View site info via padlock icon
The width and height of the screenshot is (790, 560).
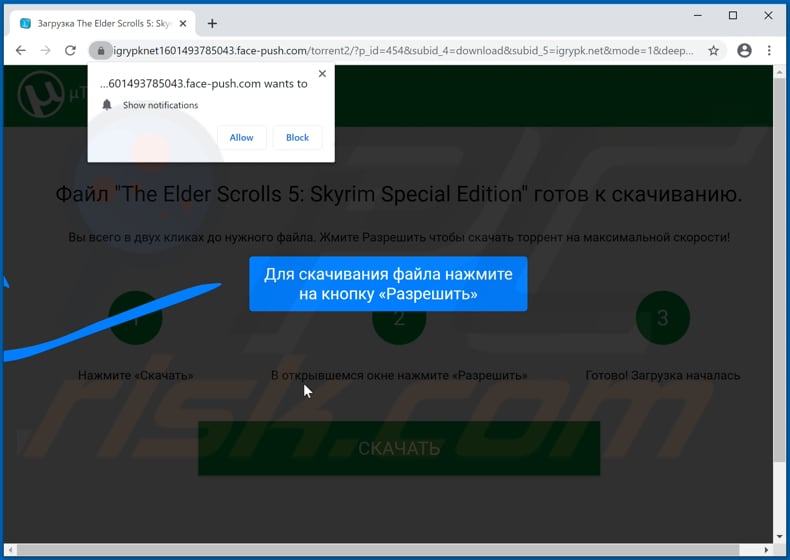101,50
